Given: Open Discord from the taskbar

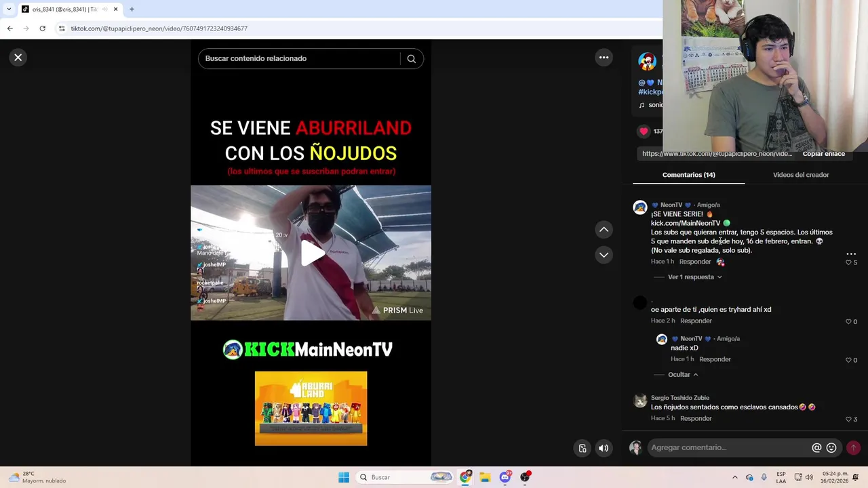Looking at the screenshot, I should tap(505, 477).
